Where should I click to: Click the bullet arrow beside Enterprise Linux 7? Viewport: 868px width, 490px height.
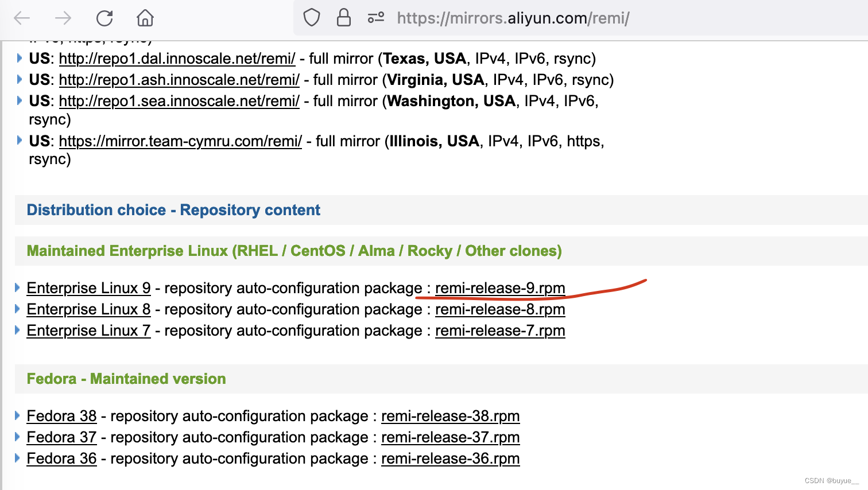pyautogui.click(x=17, y=330)
